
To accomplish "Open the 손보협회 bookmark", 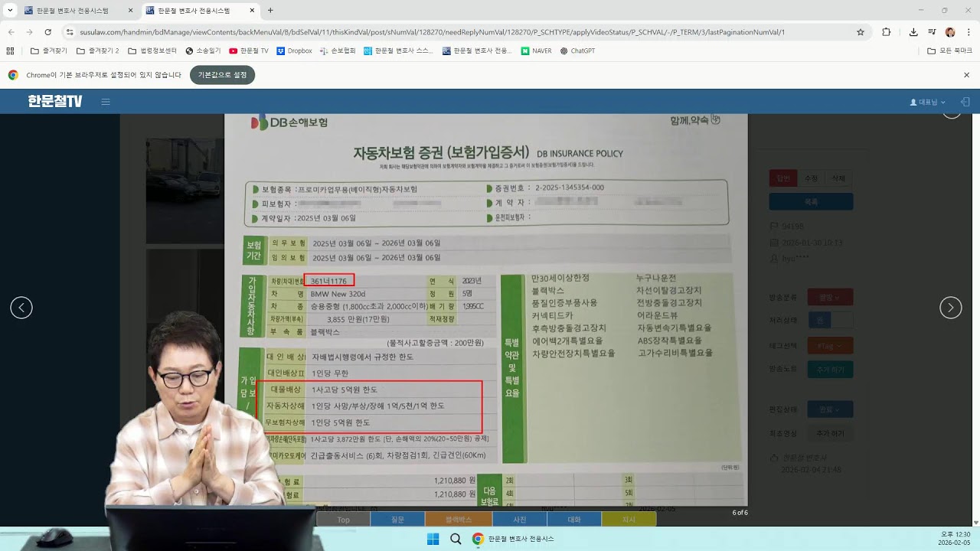I will pyautogui.click(x=338, y=51).
